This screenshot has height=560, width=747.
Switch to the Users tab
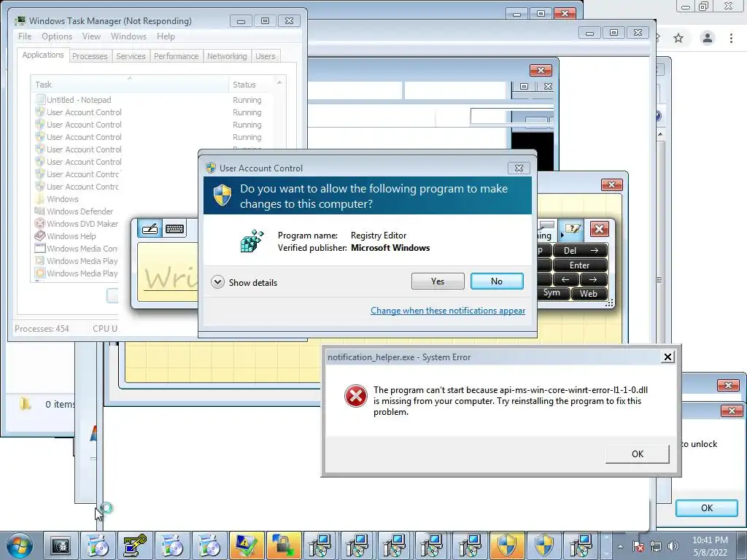(266, 56)
